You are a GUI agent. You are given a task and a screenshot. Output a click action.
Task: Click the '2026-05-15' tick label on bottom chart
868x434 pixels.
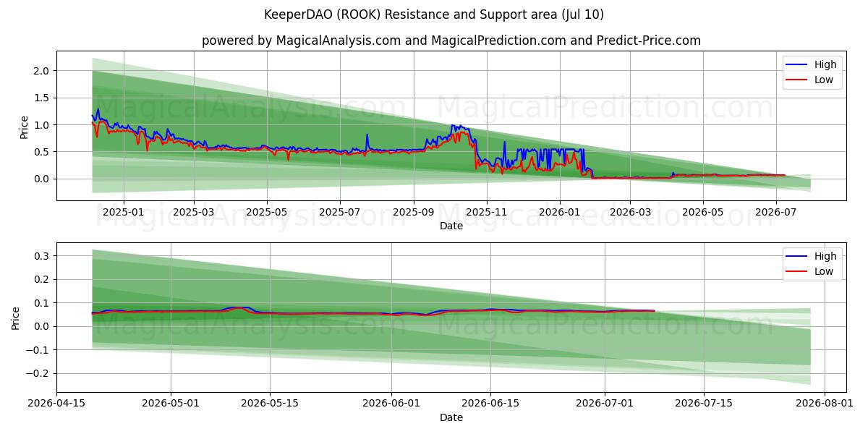tap(270, 404)
